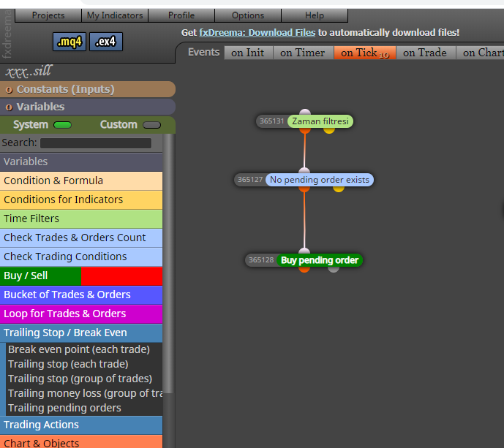Click No pending order exists input connector
This screenshot has height=448, width=504.
coord(304,170)
